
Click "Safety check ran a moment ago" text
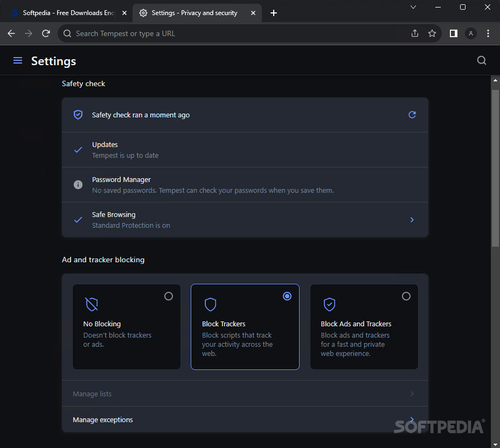point(141,115)
